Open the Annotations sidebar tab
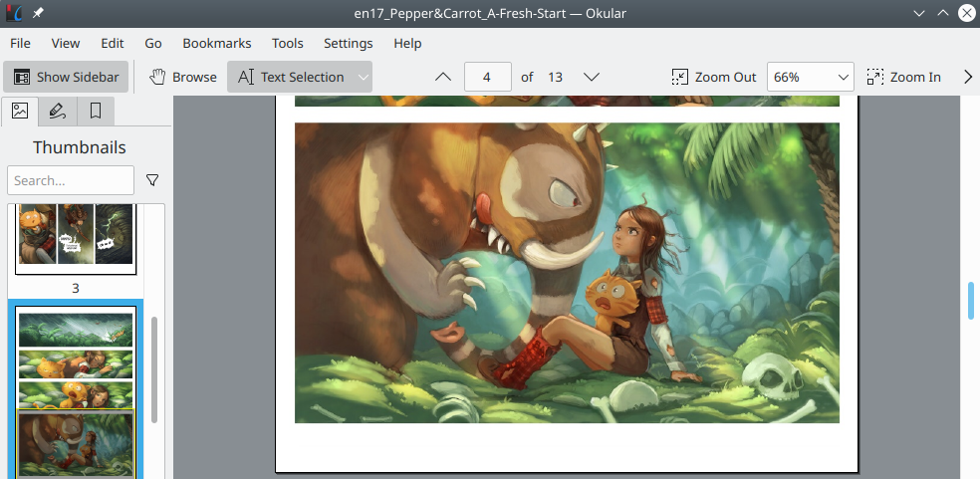Image resolution: width=980 pixels, height=479 pixels. point(58,111)
